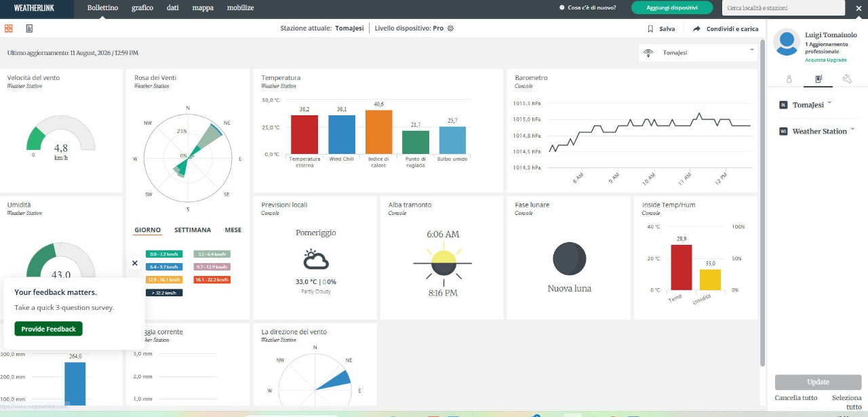Open the devices tab icon
The height and width of the screenshot is (417, 868).
coord(818,79)
